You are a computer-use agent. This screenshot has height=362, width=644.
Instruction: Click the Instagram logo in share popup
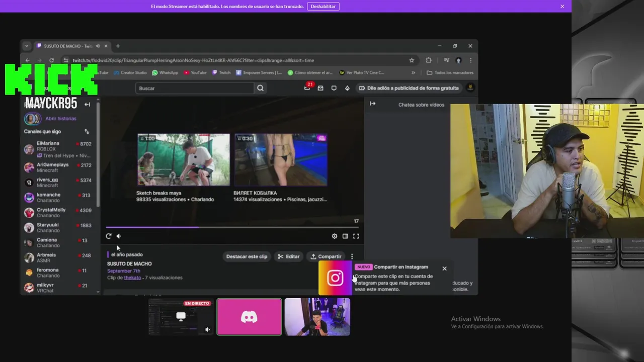point(335,278)
